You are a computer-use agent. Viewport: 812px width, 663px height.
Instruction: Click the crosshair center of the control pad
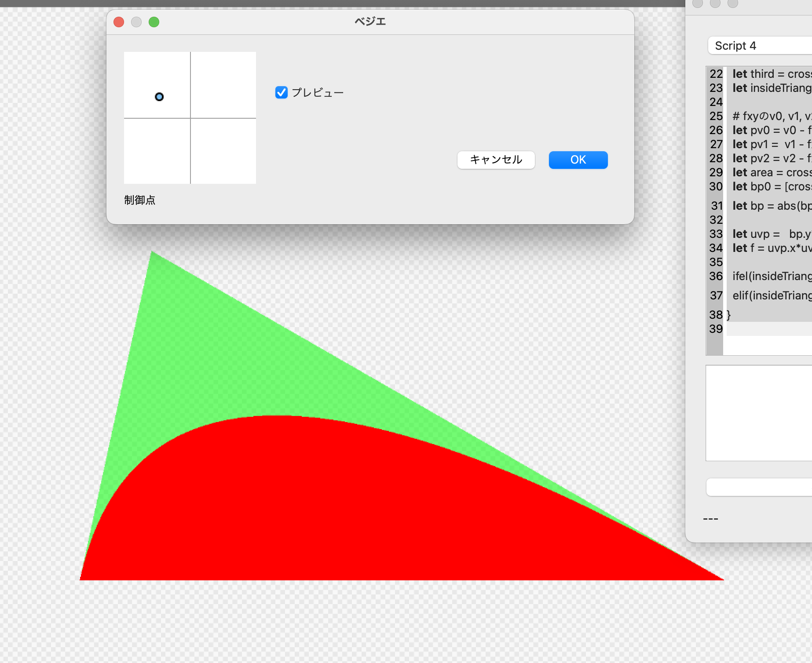(x=190, y=118)
